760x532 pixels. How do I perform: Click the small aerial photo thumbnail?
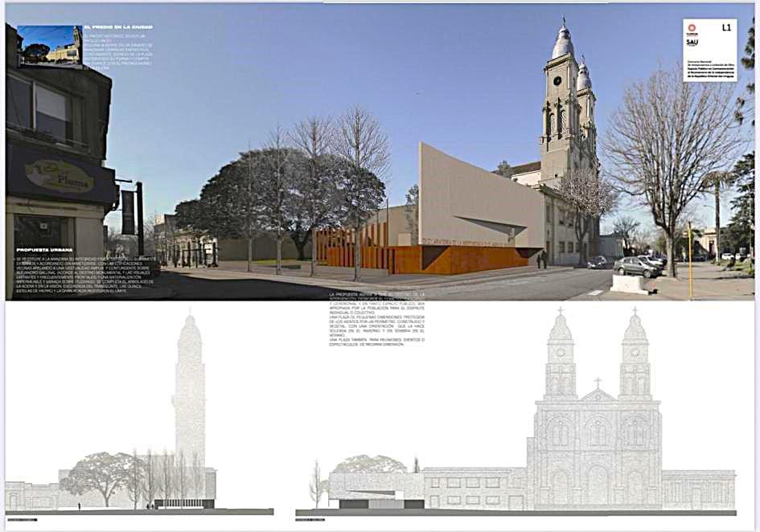tap(49, 44)
